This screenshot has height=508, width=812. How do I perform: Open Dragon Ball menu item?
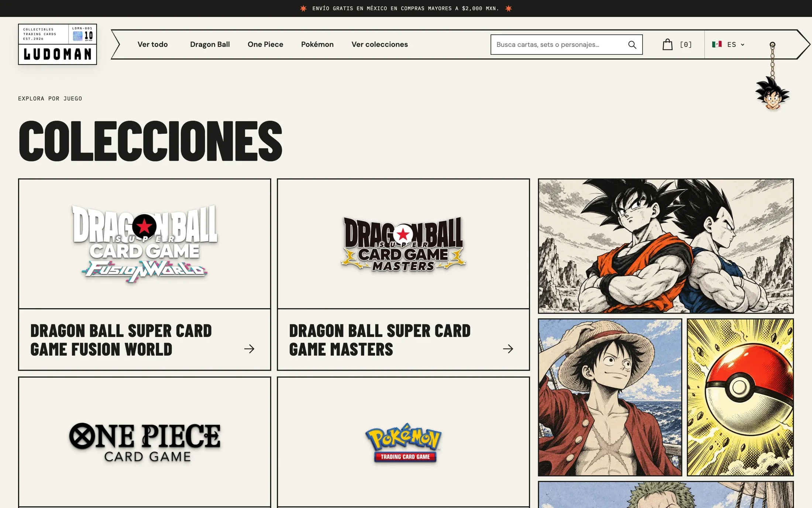(210, 44)
